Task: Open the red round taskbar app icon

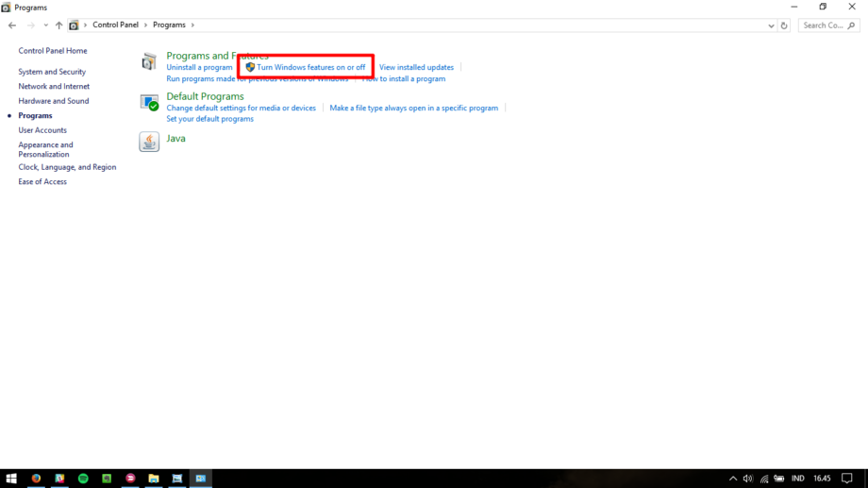Action: 130,479
